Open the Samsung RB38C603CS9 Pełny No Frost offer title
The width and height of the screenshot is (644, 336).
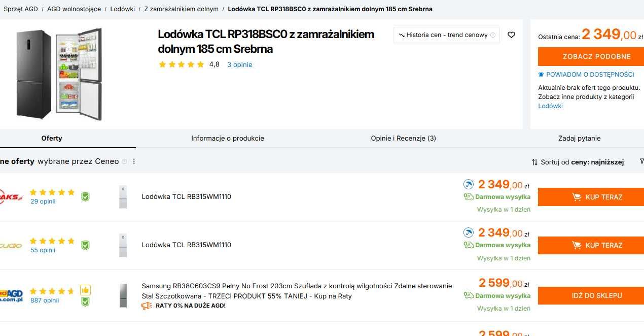(297, 291)
